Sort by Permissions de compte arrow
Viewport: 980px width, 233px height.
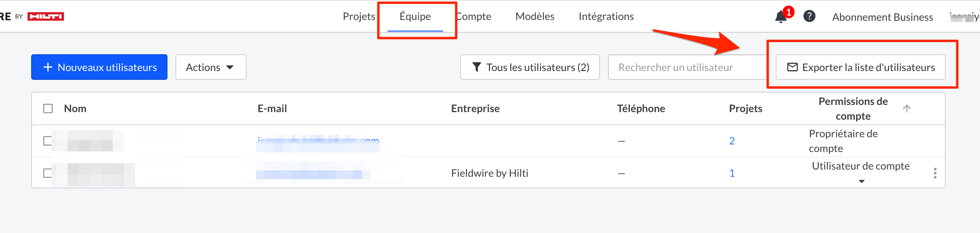click(907, 109)
